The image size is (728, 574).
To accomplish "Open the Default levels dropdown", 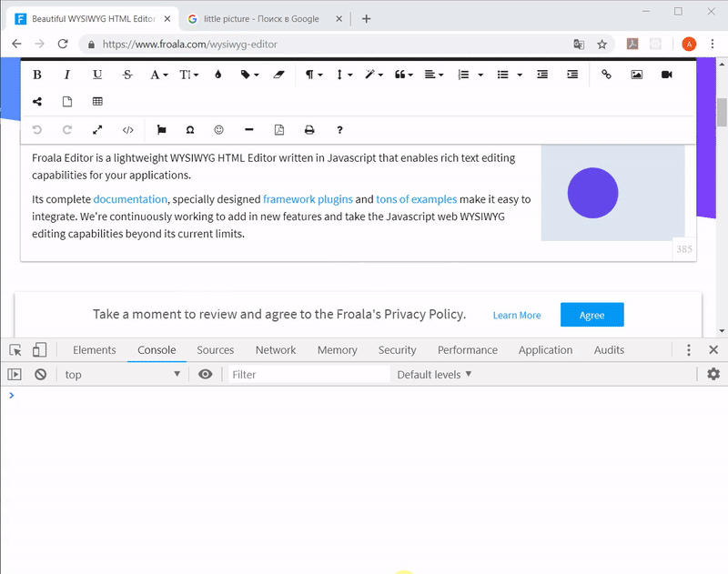I will click(x=434, y=374).
